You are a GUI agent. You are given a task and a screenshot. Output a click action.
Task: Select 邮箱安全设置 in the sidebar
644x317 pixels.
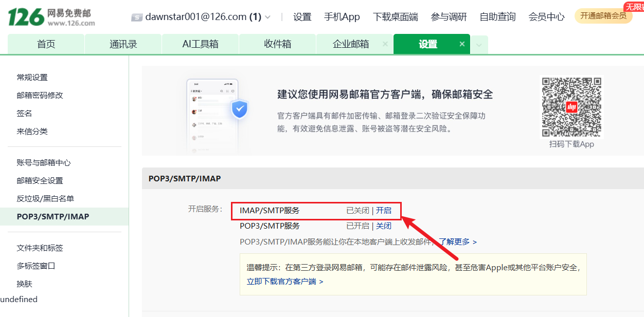40,181
